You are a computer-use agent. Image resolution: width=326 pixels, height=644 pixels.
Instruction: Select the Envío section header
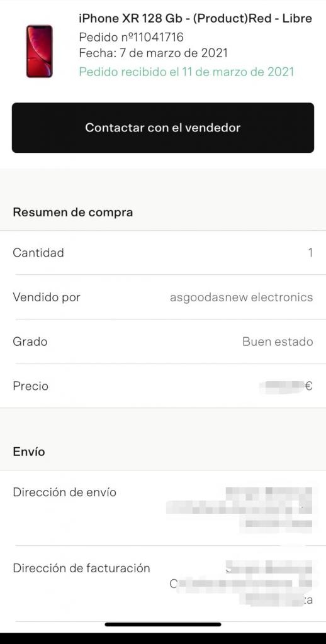pos(29,452)
